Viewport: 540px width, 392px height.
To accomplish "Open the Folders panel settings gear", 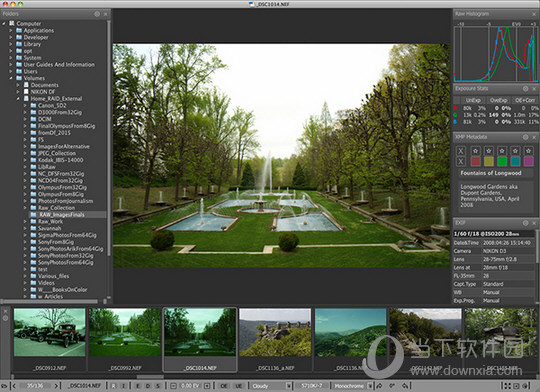I will tap(97, 14).
